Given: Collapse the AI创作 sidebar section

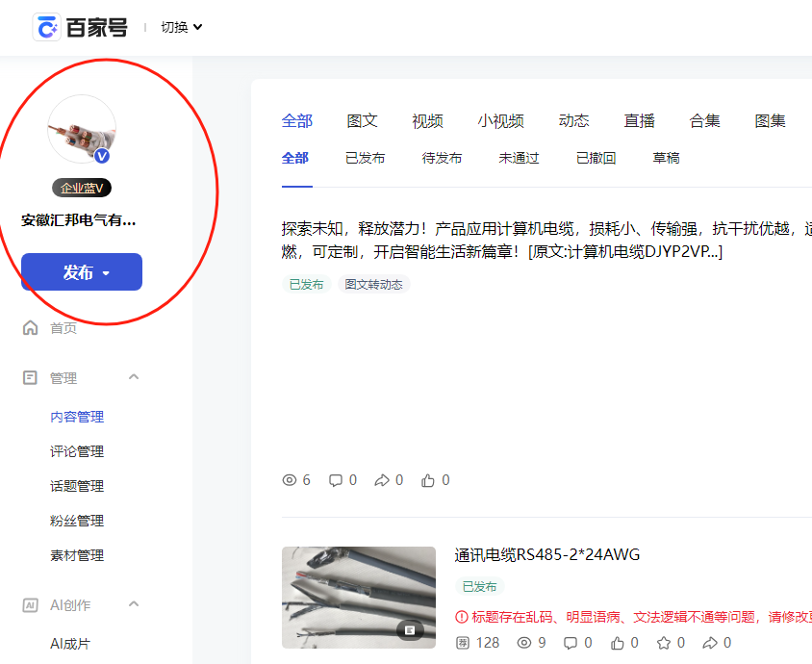Looking at the screenshot, I should (134, 604).
